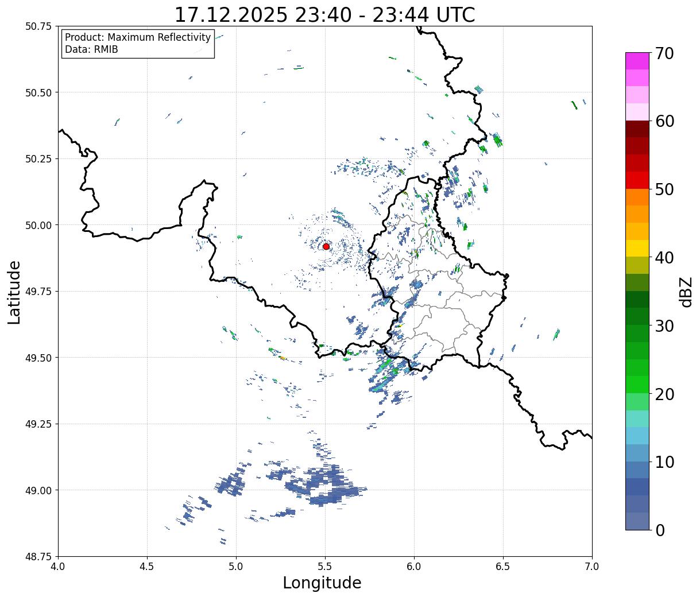The width and height of the screenshot is (700, 597).
Task: Click the colorbar tick label '10'
Action: (664, 462)
